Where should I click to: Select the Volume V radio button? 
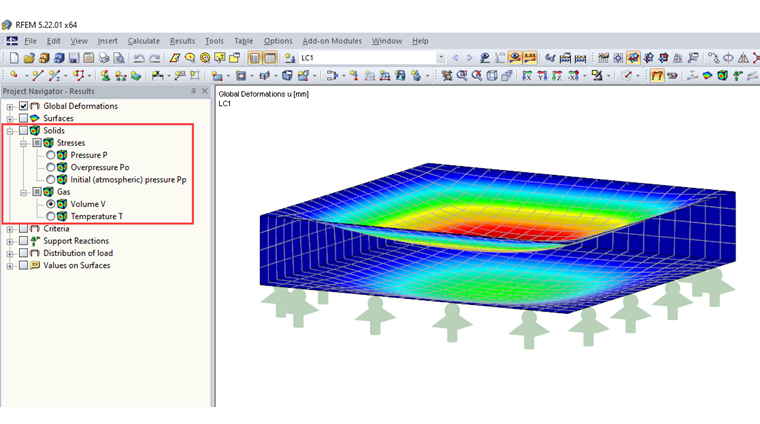pos(50,204)
